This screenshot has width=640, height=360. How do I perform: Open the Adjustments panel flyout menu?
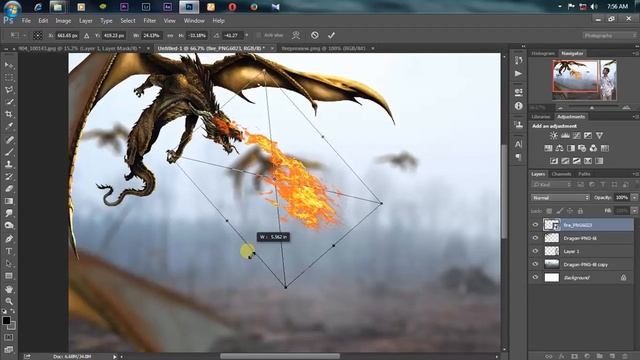(x=635, y=117)
